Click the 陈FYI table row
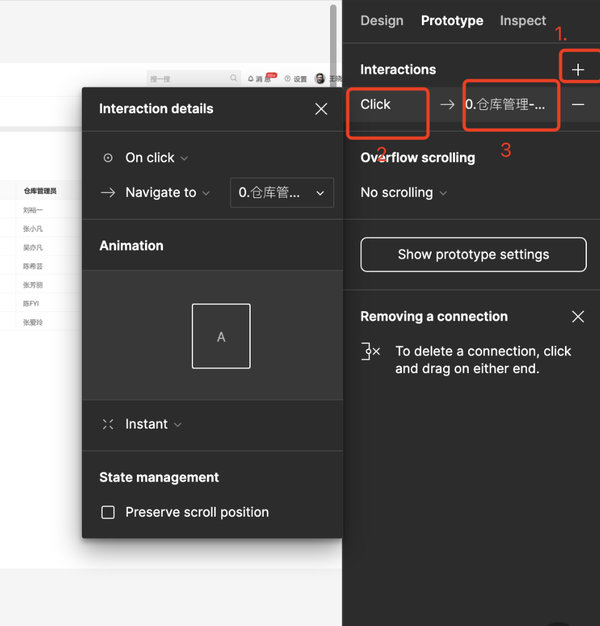Viewport: 600px width, 626px height. pyautogui.click(x=31, y=304)
